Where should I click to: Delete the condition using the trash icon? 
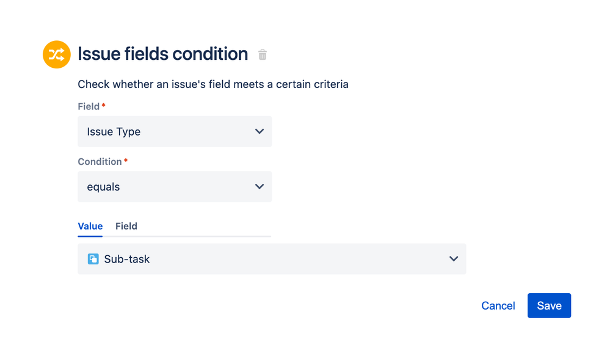pyautogui.click(x=263, y=54)
